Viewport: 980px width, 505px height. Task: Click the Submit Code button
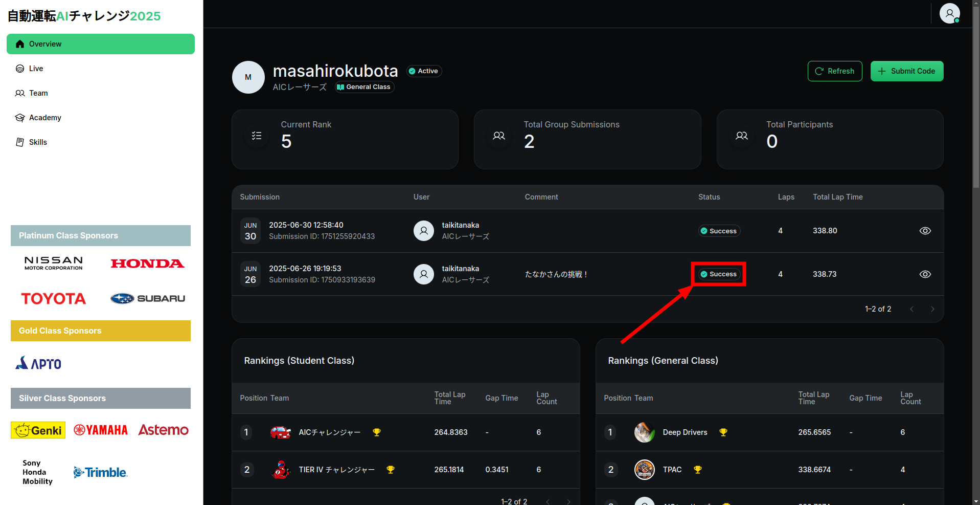point(906,71)
